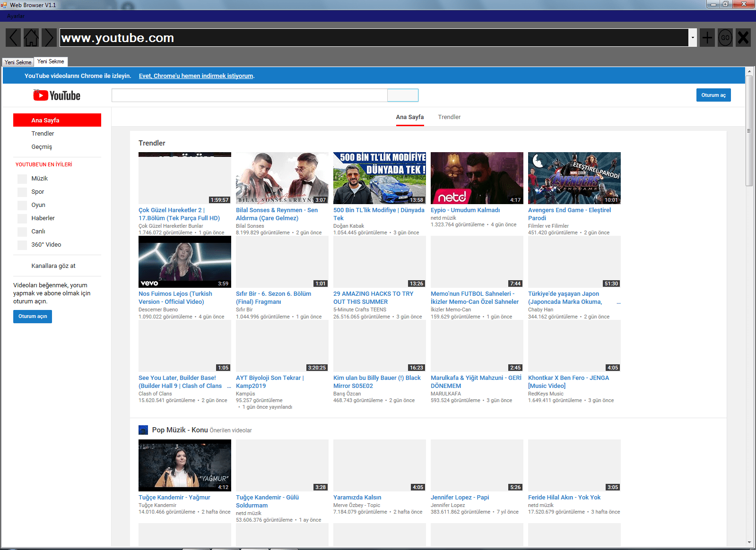Screen dimensions: 756x550
Task: Click the 360° Video category icon
Action: [22, 245]
